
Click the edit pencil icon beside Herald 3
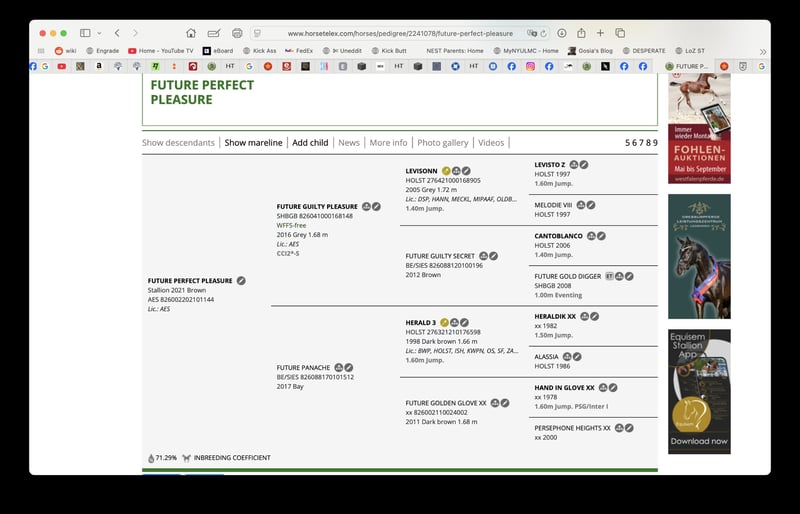[x=465, y=323]
